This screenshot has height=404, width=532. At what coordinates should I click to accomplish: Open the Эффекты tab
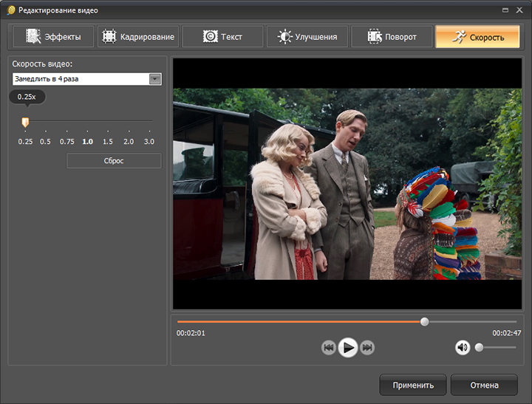[53, 36]
